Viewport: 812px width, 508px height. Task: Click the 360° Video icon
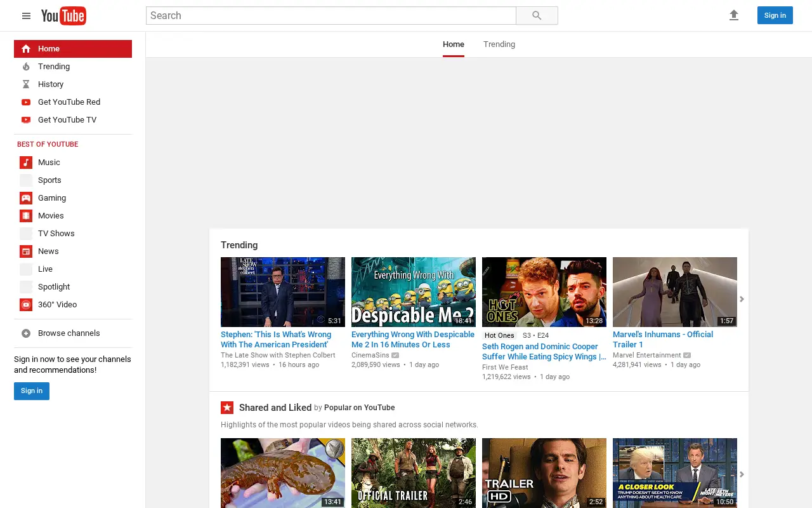coord(26,305)
